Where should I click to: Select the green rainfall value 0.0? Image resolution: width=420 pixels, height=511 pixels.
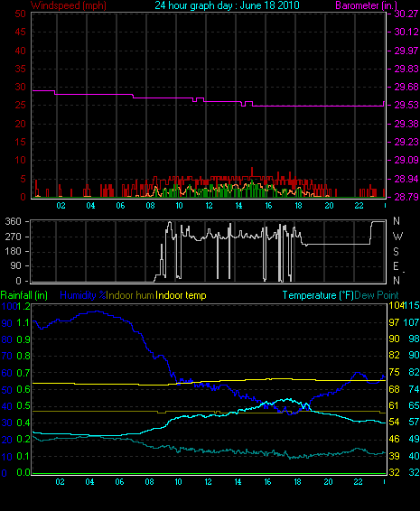(23, 472)
